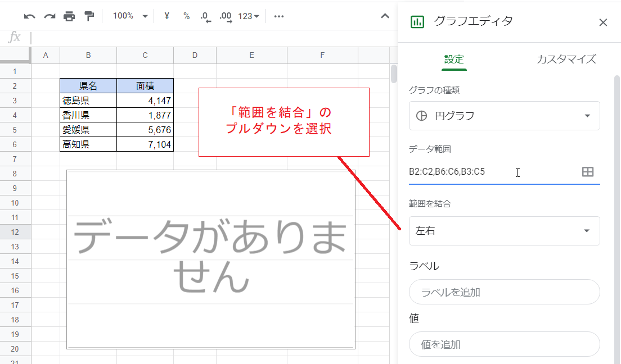
Task: Select the empty chart showing データがありません
Action: coord(211,260)
